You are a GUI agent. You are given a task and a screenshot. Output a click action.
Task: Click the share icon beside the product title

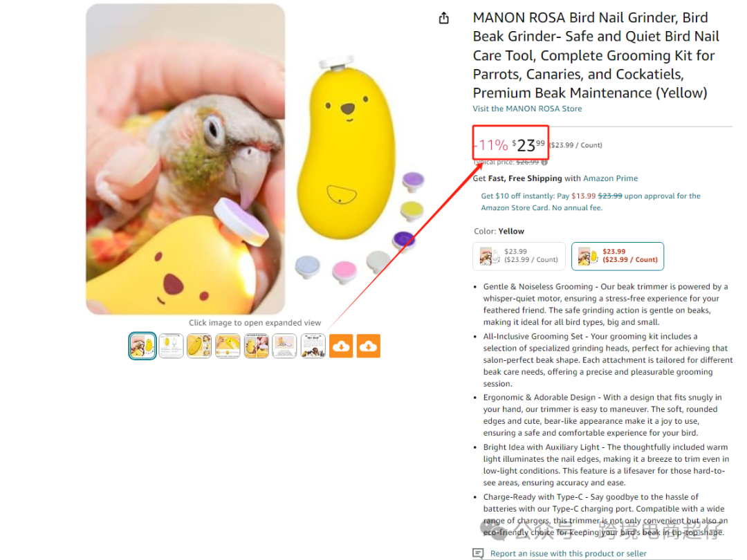443,18
